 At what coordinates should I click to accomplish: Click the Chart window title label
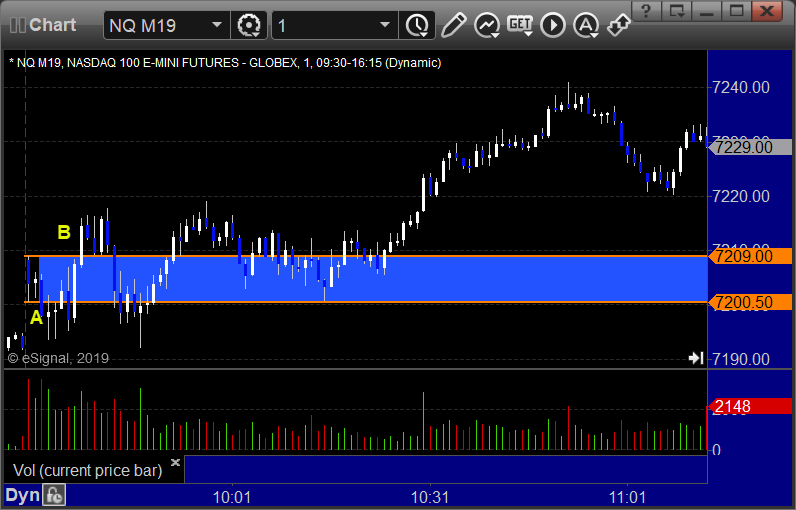click(x=52, y=25)
